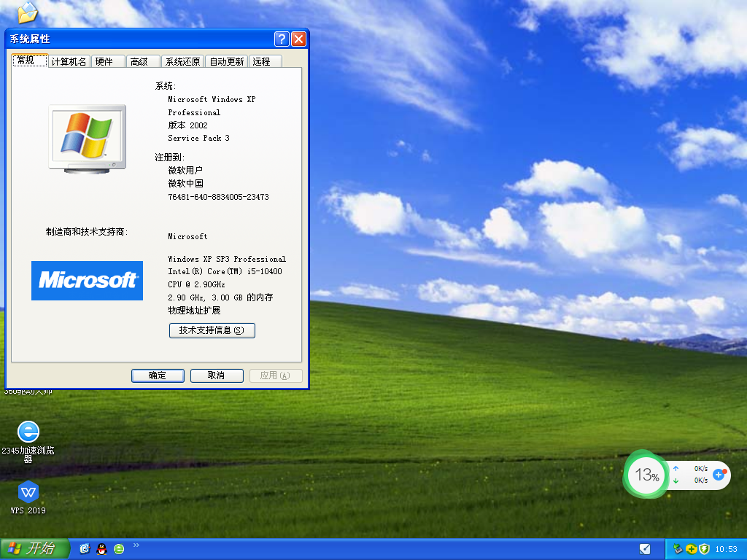This screenshot has height=560, width=747.
Task: Click the 2.90 GHz, 3.00 GB 的内存 text
Action: tap(220, 297)
